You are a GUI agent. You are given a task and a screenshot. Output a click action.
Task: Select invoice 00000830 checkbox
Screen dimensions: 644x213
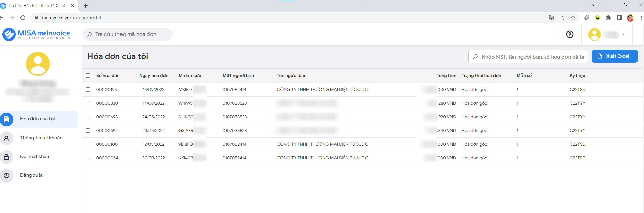coord(88,103)
